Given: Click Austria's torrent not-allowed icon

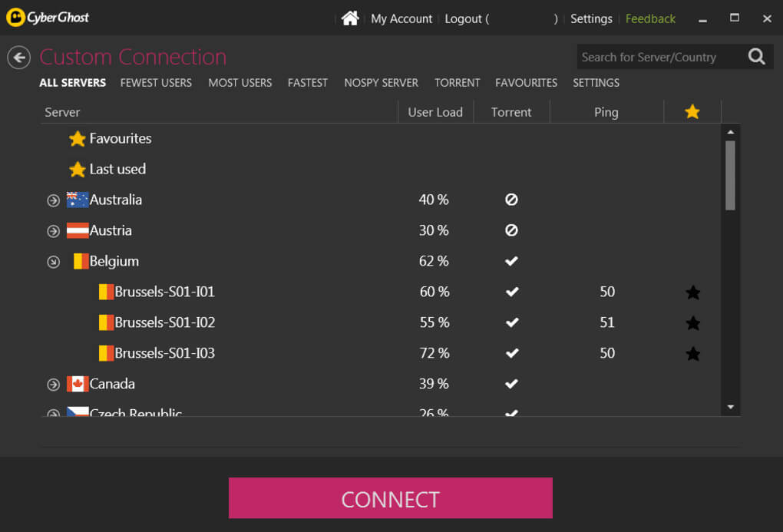Looking at the screenshot, I should 511,230.
